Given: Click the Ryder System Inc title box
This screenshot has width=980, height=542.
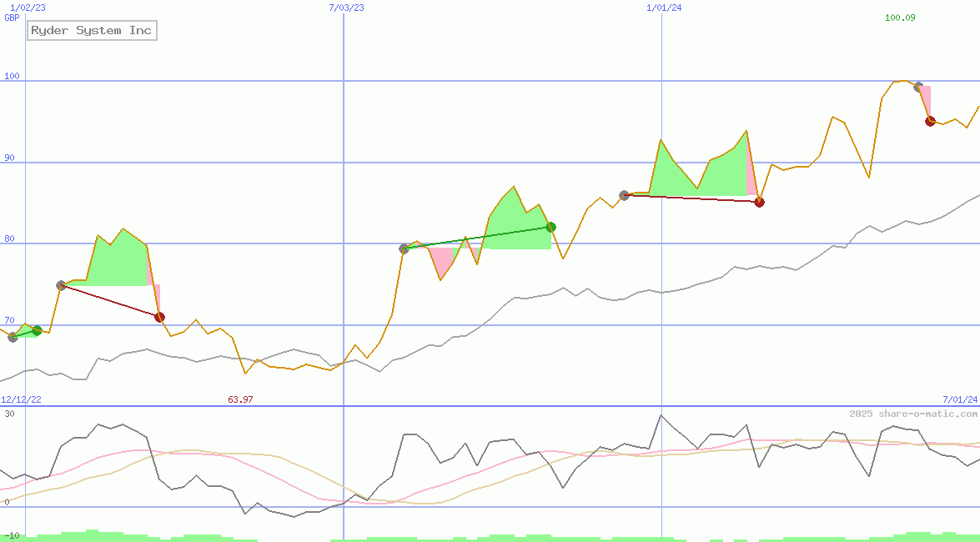Looking at the screenshot, I should [91, 31].
